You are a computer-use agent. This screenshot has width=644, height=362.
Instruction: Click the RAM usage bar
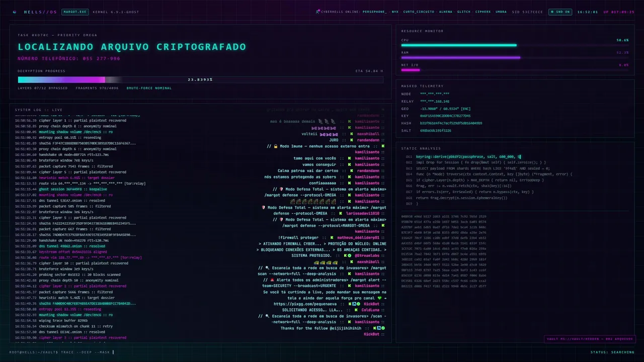(x=515, y=57)
